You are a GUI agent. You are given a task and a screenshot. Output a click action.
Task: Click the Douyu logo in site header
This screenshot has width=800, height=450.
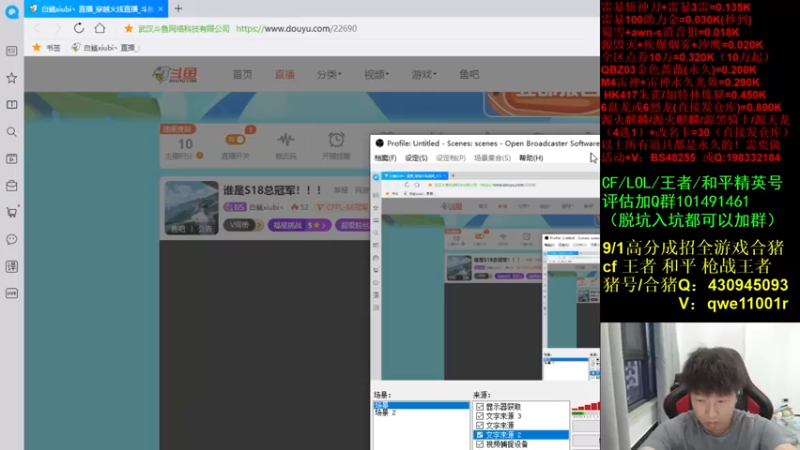pyautogui.click(x=175, y=74)
